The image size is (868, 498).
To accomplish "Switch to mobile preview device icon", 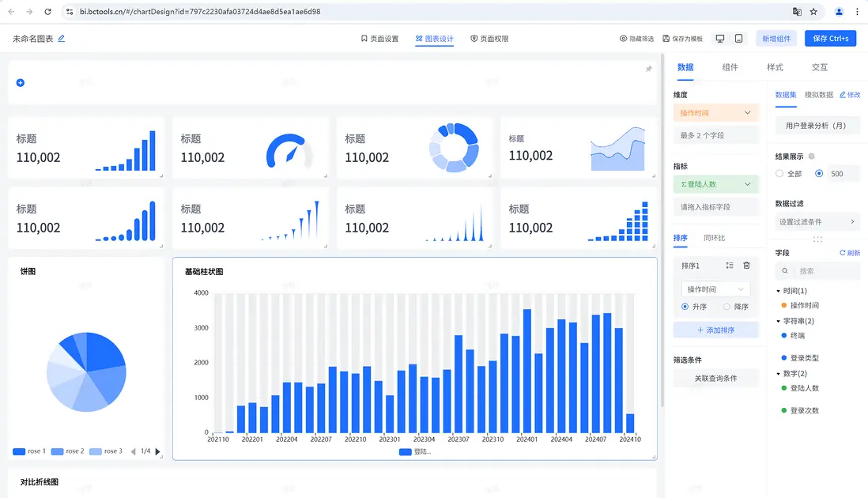I will click(738, 38).
